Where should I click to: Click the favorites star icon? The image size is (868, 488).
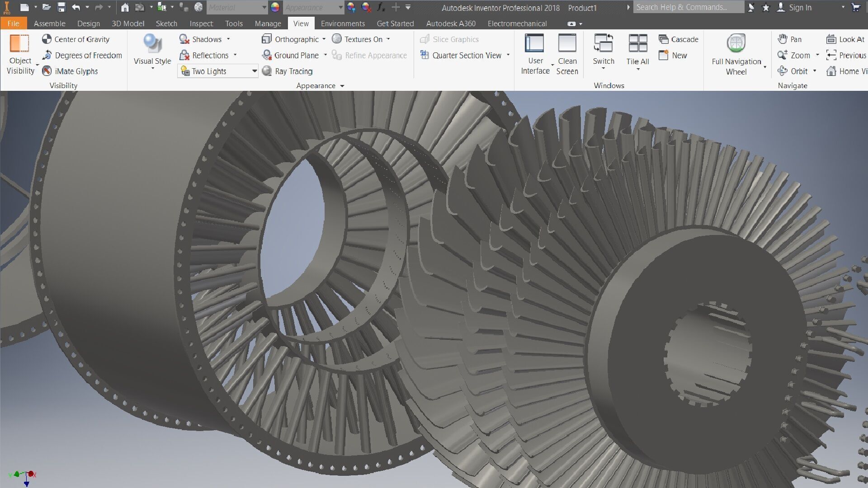click(x=766, y=7)
